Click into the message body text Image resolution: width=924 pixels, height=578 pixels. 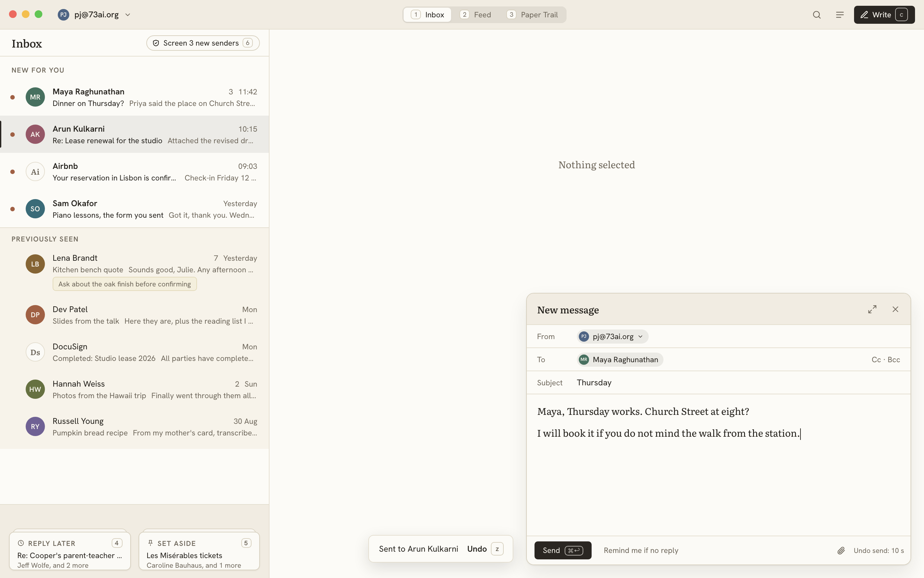[719, 465]
